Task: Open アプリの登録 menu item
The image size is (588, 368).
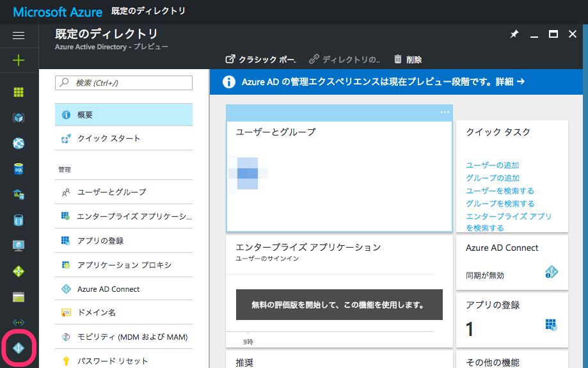Action: click(123, 241)
